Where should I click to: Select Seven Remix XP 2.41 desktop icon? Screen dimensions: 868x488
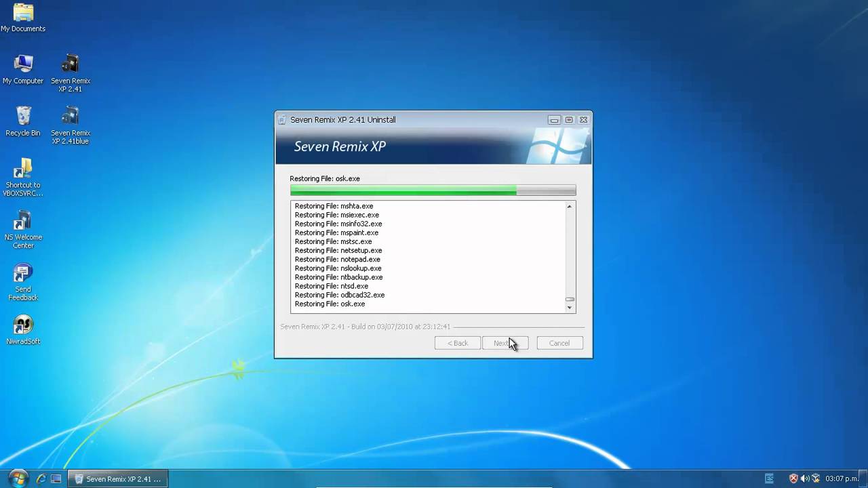coord(71,73)
